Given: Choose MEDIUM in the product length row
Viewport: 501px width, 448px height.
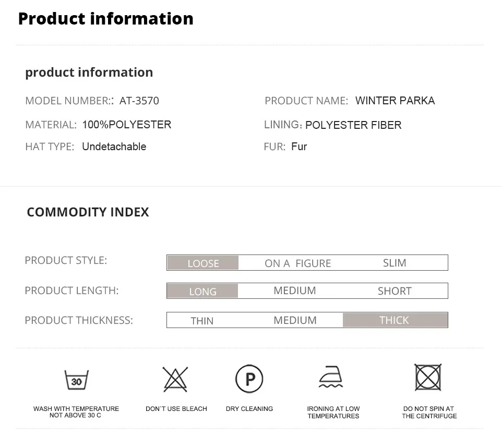Looking at the screenshot, I should click(x=295, y=290).
